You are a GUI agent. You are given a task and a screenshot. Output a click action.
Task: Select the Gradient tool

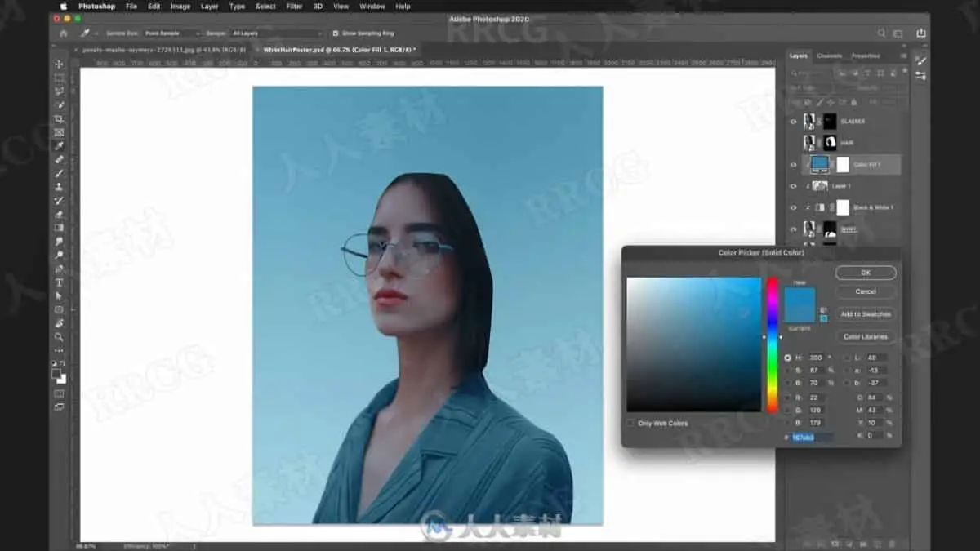59,228
